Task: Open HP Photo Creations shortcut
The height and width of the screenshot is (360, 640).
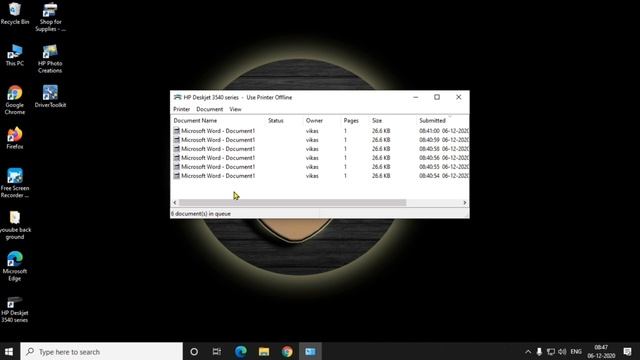Action: click(50, 59)
